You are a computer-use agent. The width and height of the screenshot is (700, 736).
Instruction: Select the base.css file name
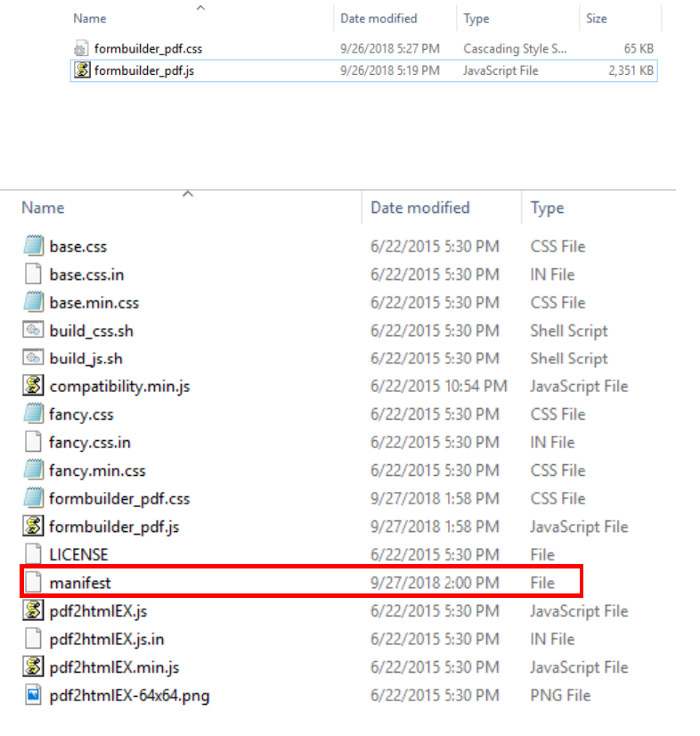(x=78, y=247)
